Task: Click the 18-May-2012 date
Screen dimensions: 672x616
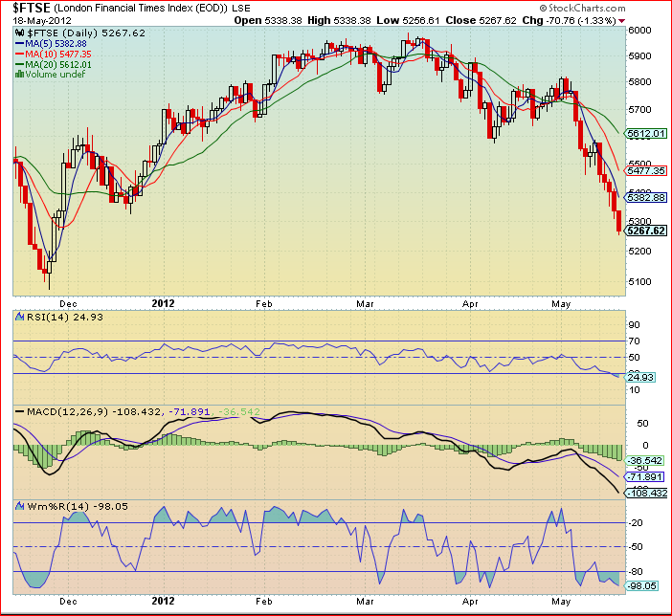Action: (x=42, y=20)
